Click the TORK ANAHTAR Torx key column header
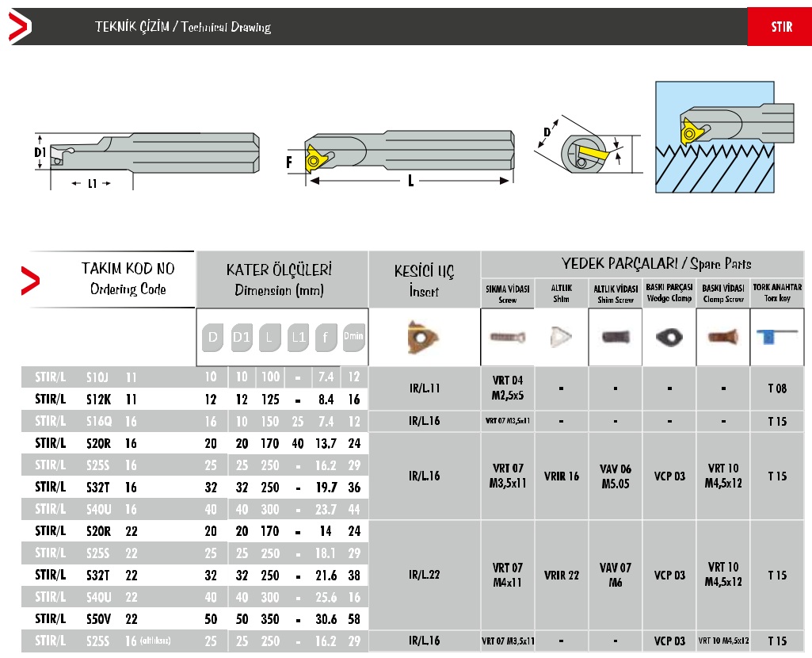 [x=777, y=293]
